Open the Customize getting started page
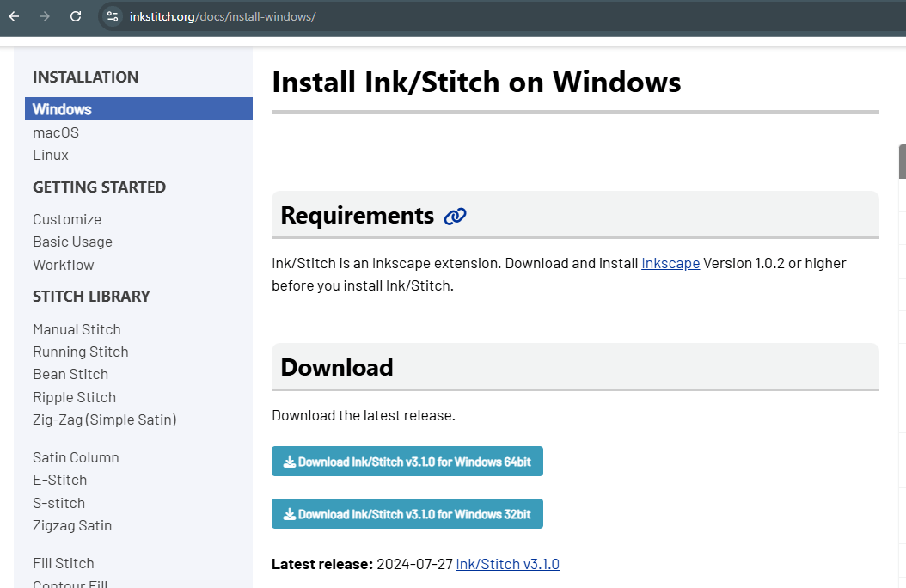Viewport: 906px width, 588px height. [x=67, y=219]
